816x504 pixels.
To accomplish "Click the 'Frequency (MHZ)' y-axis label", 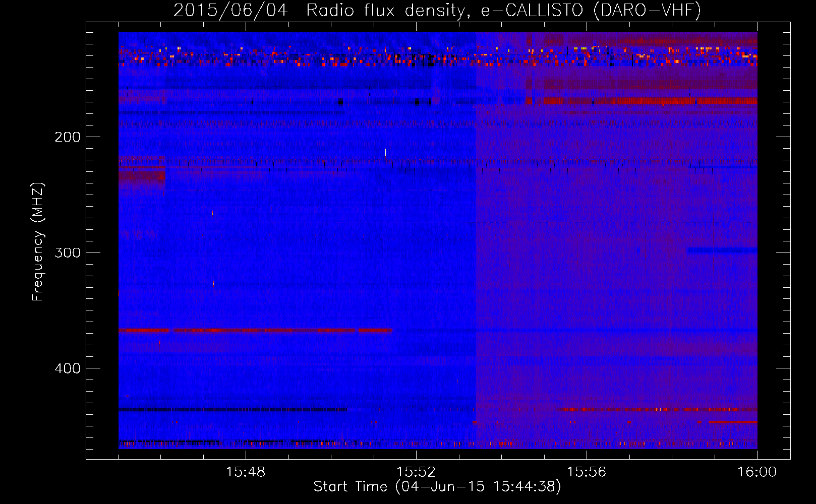I will [38, 242].
